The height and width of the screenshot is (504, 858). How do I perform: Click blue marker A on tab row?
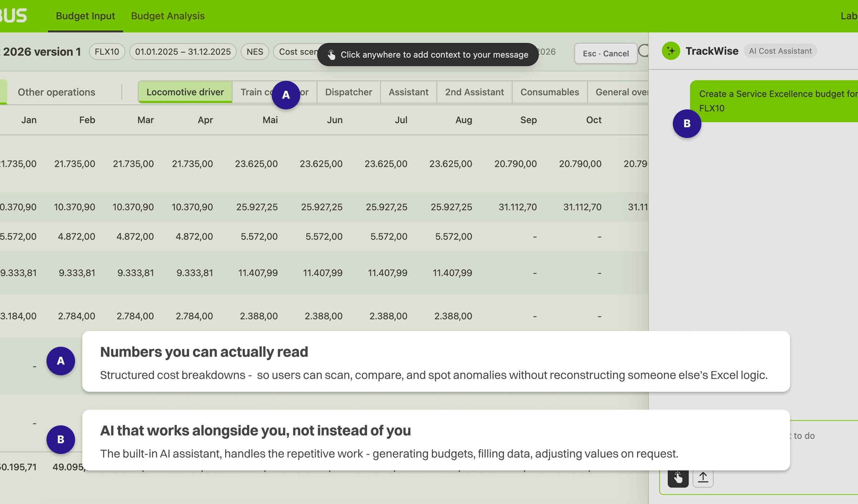coord(286,95)
